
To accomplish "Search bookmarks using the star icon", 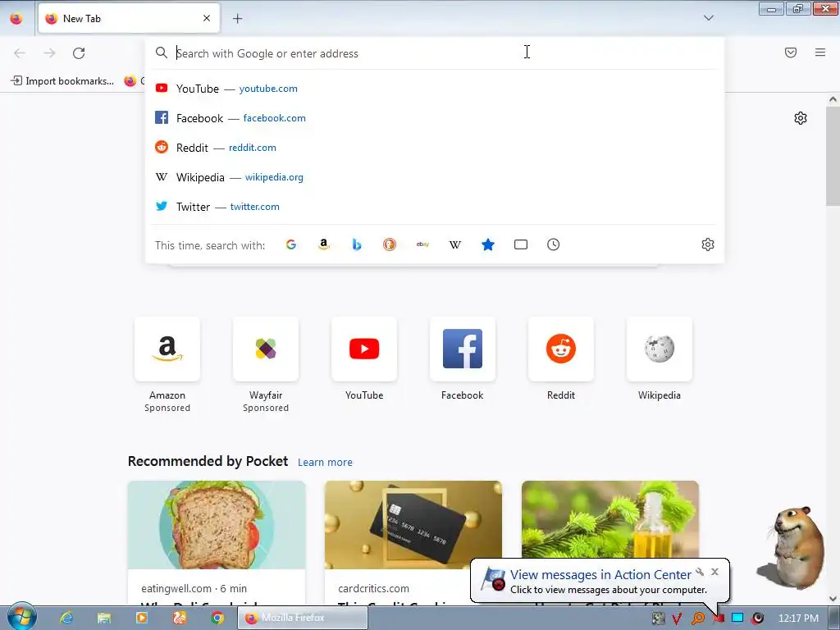I will point(487,244).
